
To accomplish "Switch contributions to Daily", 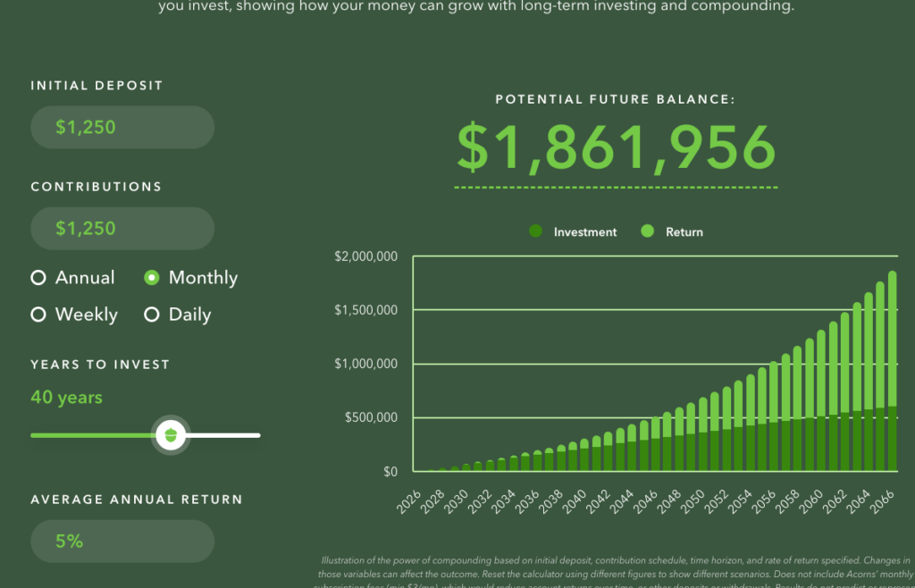I will pos(152,315).
